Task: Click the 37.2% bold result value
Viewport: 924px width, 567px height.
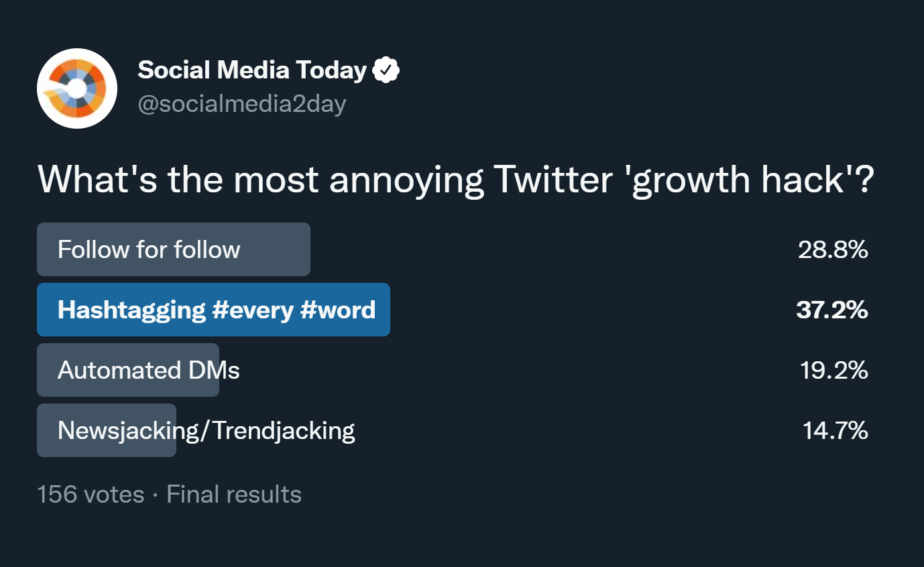Action: tap(832, 310)
